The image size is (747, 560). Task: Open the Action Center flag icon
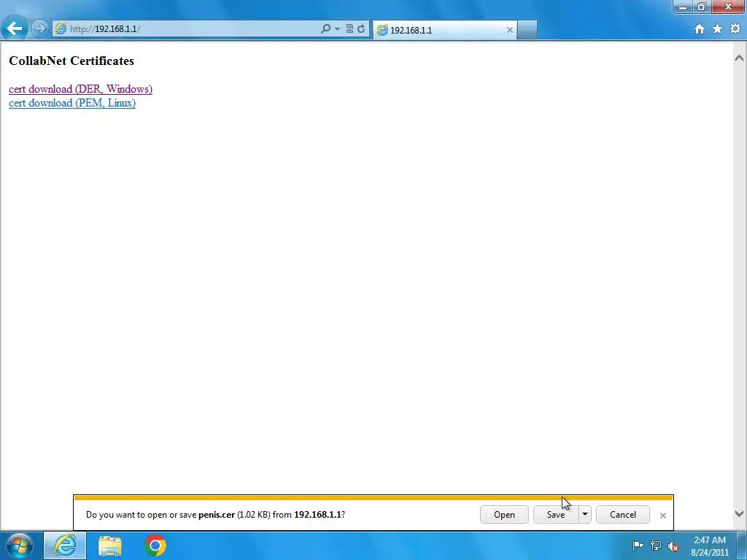638,545
